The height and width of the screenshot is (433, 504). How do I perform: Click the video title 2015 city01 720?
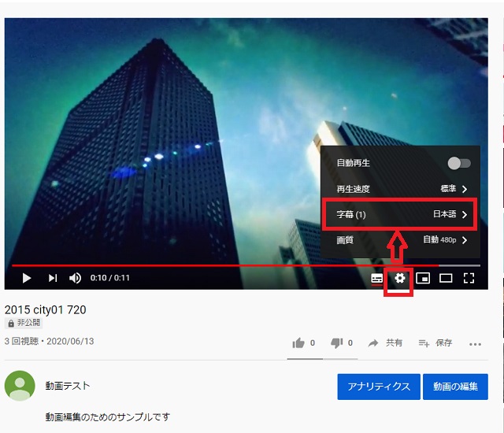click(x=46, y=309)
